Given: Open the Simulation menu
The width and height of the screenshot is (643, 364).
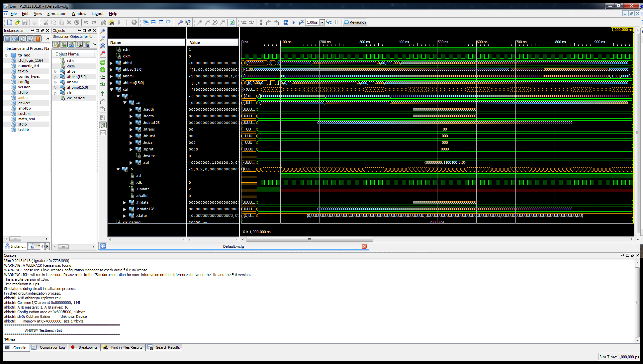Looking at the screenshot, I should (57, 14).
